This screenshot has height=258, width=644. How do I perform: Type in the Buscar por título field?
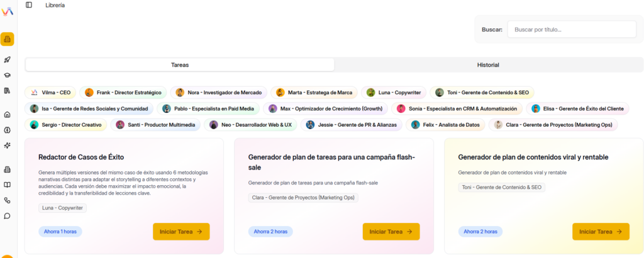click(x=571, y=30)
